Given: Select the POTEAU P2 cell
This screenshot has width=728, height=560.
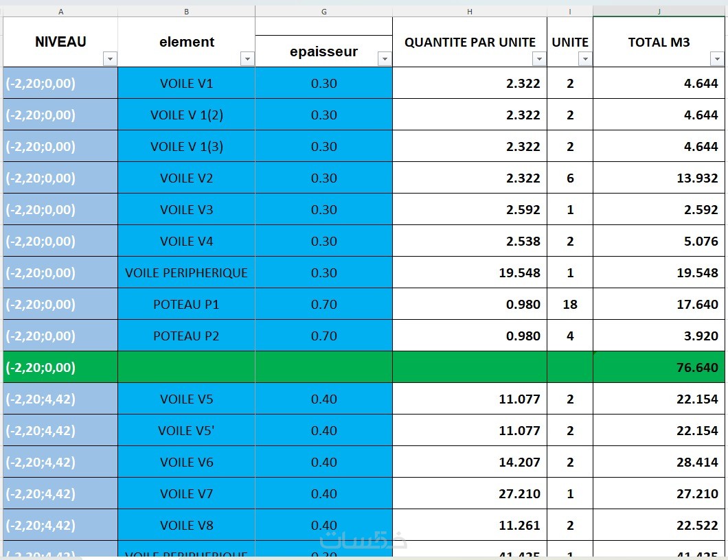Looking at the screenshot, I should 186,336.
